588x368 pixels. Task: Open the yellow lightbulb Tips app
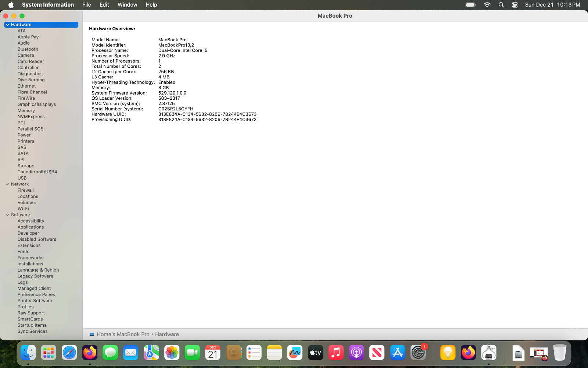pos(448,353)
